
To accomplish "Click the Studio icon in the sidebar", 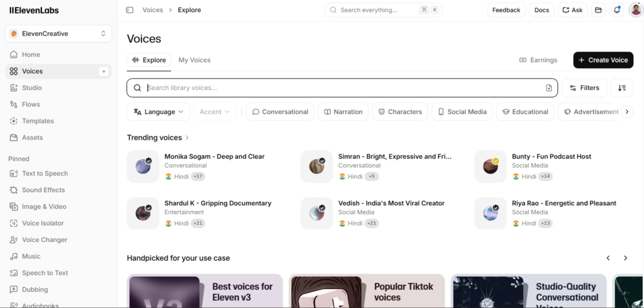I will (14, 88).
